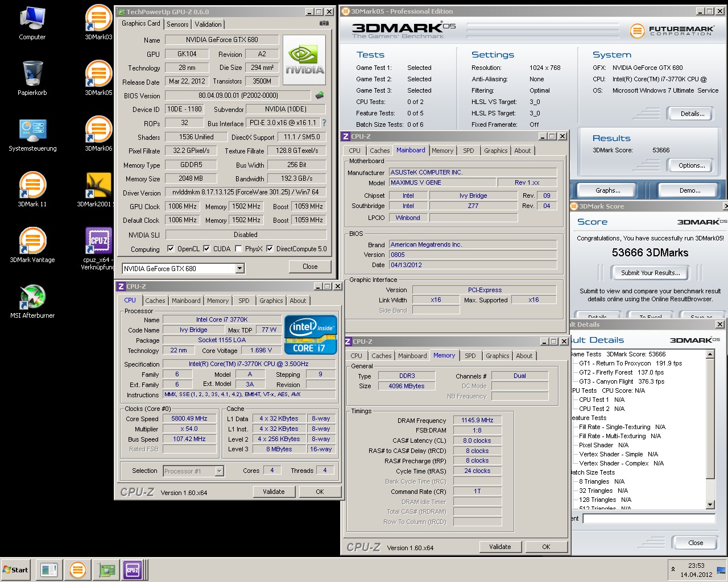Switch to 3DMark orange taskbar icon

(x=77, y=569)
